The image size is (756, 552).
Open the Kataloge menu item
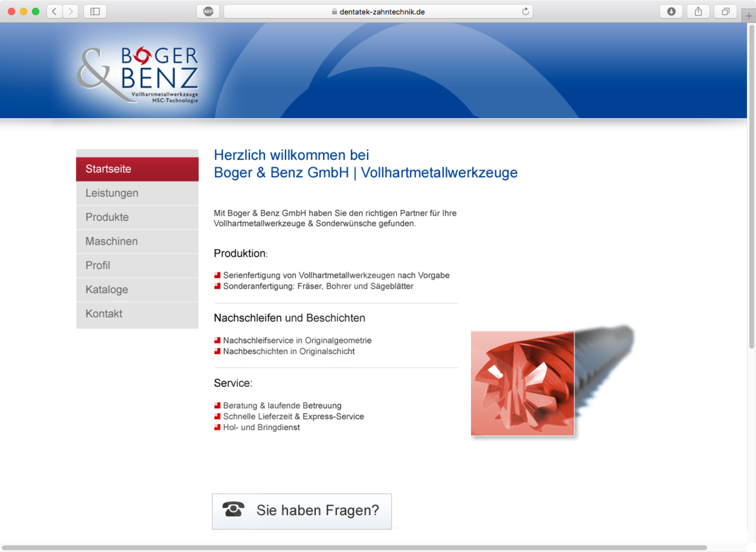[x=138, y=289]
